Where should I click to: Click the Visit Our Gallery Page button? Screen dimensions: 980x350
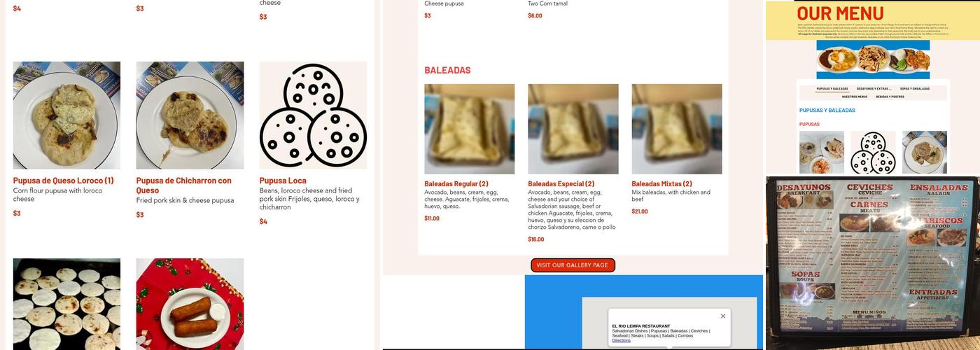coord(573,265)
